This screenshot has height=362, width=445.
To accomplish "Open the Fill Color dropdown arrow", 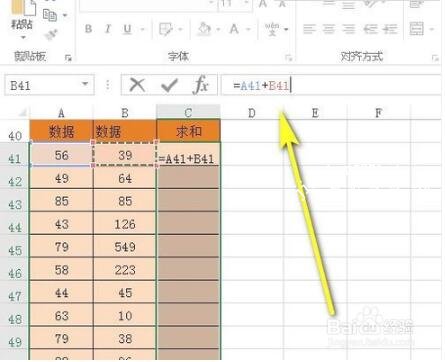I will tap(218, 30).
